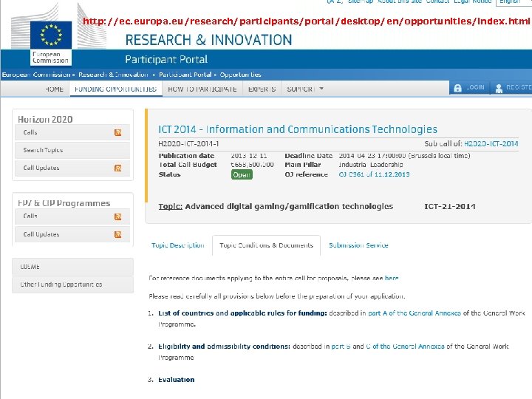The width and height of the screenshot is (532, 399).
Task: Open the Sitemap top link
Action: pos(361,1)
